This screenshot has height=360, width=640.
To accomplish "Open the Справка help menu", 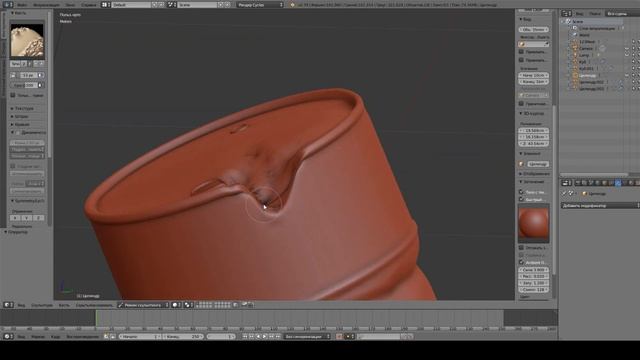I will (88, 5).
